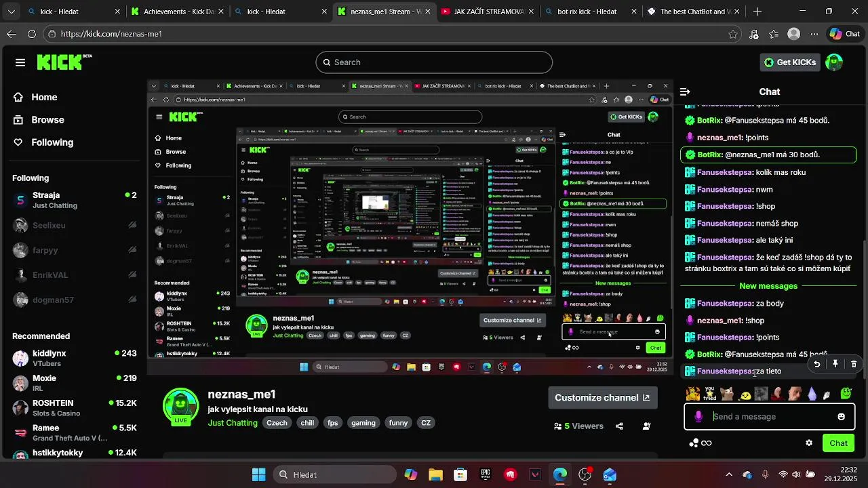Click the browser address bar URL

111,34
